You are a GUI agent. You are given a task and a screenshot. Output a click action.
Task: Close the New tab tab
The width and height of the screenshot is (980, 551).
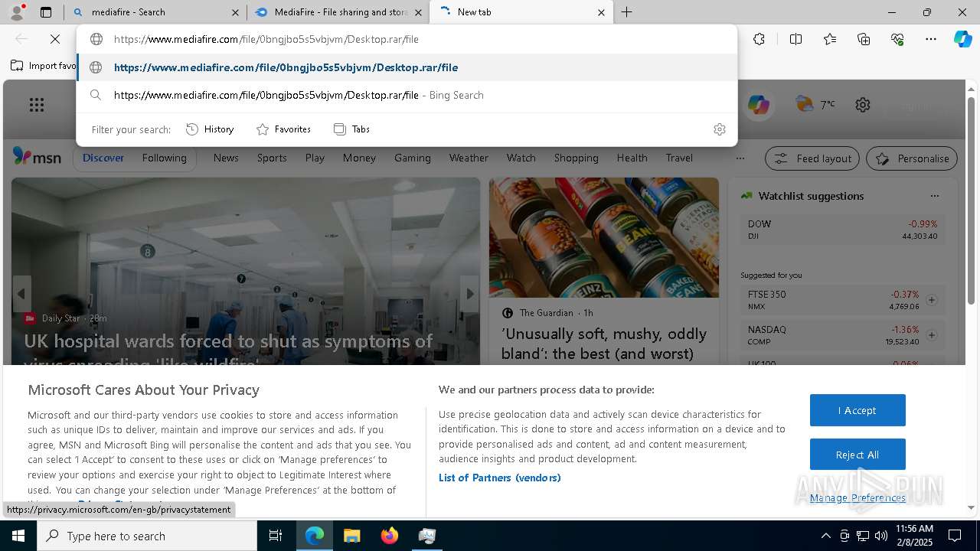point(601,12)
